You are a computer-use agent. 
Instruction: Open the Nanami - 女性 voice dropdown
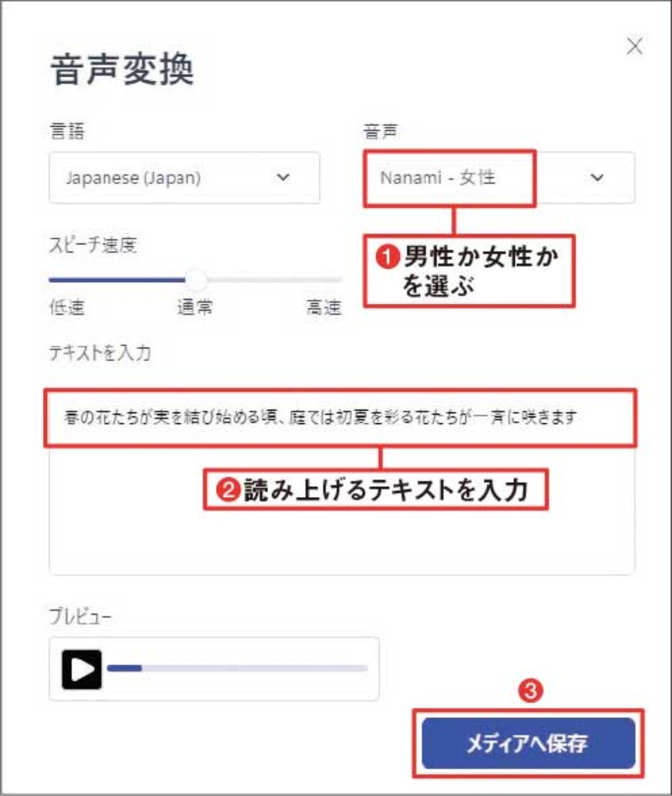[x=499, y=178]
